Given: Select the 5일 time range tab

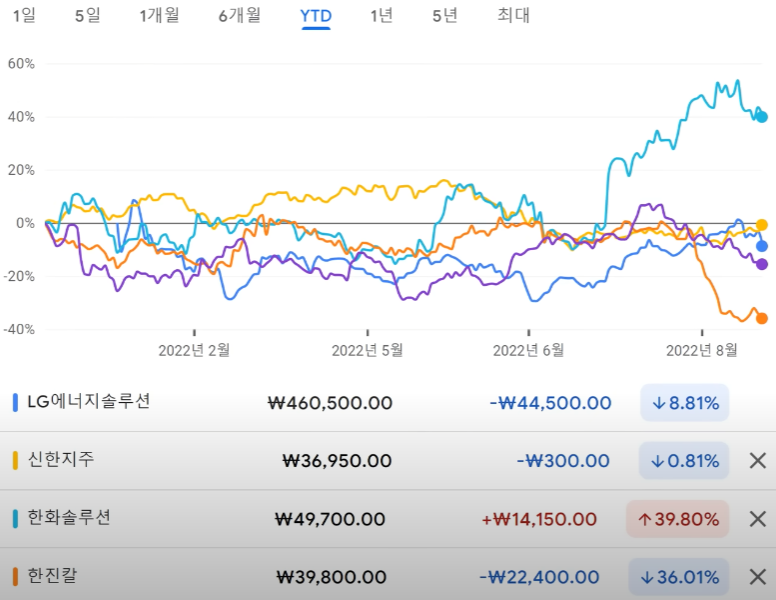Looking at the screenshot, I should tap(88, 15).
